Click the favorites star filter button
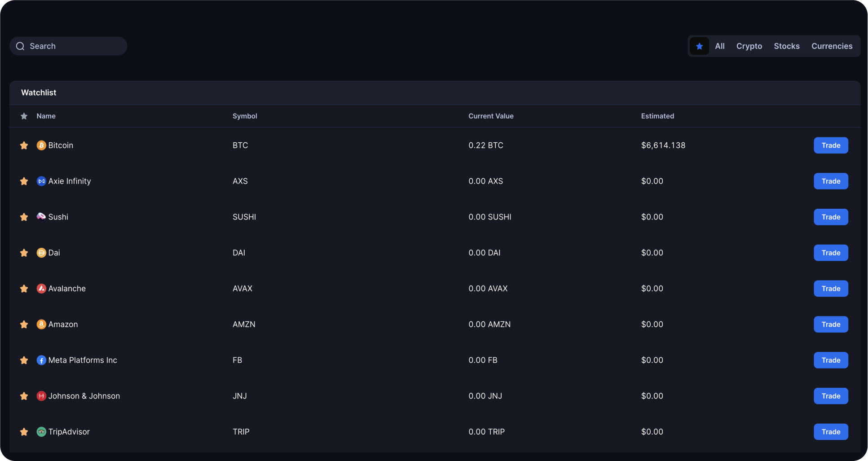The width and height of the screenshot is (868, 461). pos(700,46)
